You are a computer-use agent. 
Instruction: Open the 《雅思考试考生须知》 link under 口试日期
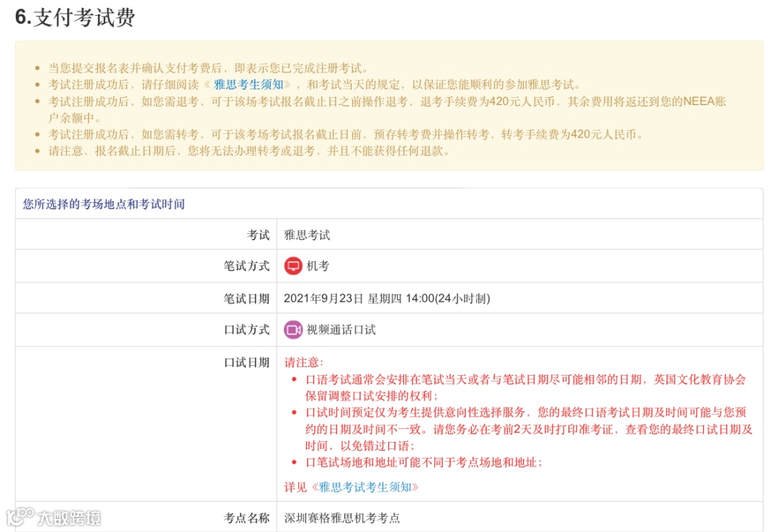tap(365, 487)
